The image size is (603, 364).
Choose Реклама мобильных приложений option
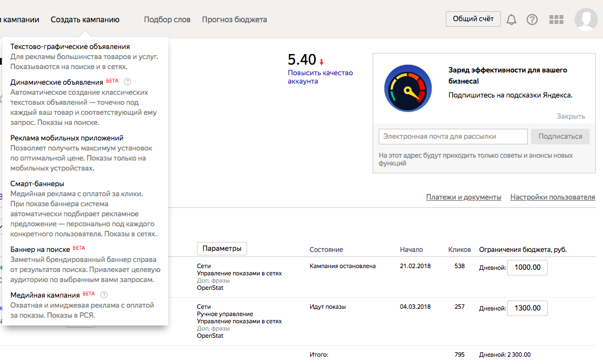tap(67, 138)
